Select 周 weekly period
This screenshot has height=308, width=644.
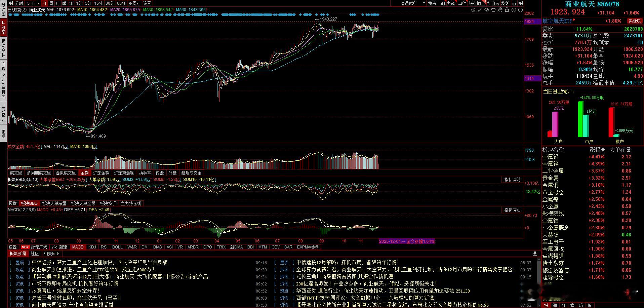click(51, 3)
